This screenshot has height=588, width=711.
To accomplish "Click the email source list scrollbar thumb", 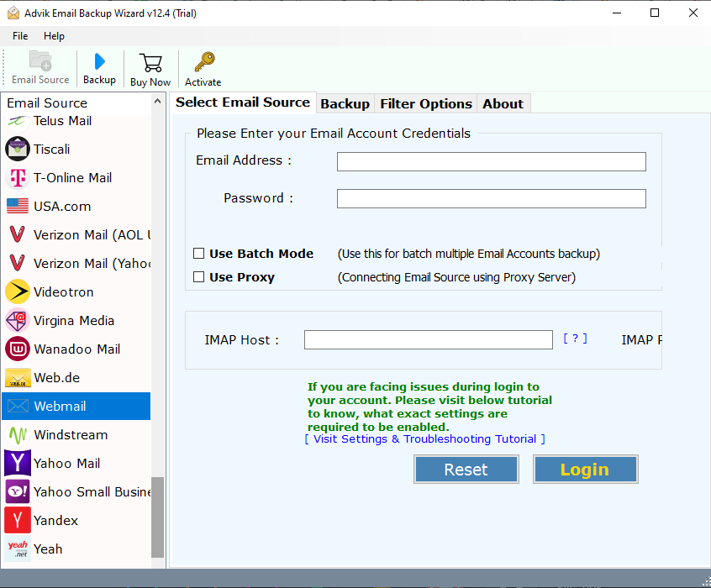I will tap(157, 517).
